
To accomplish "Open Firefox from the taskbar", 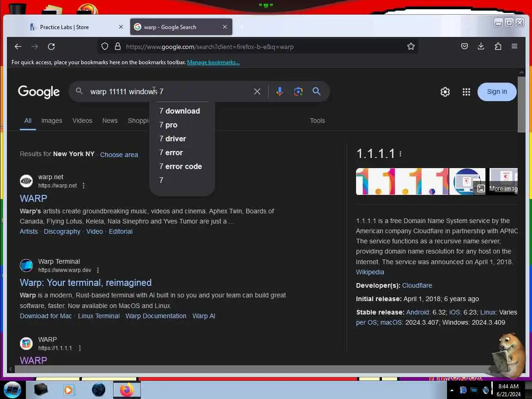I will pyautogui.click(x=127, y=390).
